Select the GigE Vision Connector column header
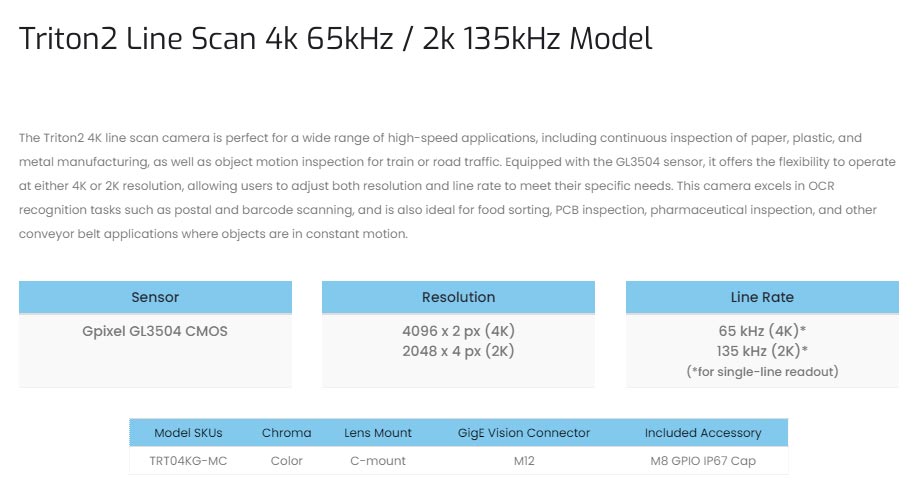 click(524, 433)
